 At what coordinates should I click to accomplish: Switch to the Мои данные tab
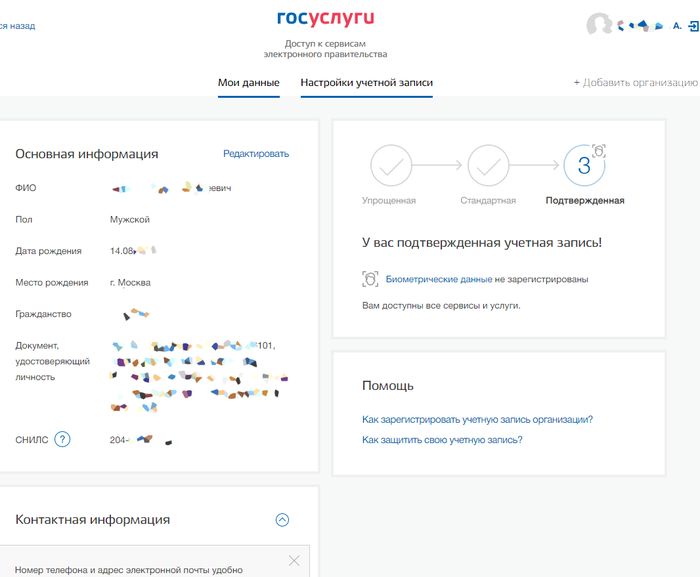pos(248,83)
